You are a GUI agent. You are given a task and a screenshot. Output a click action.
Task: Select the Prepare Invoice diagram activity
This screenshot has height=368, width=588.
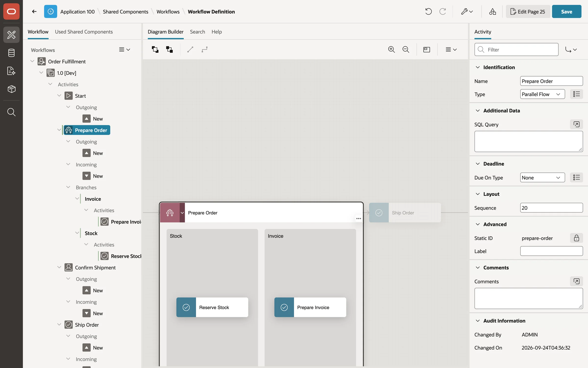[x=310, y=307]
